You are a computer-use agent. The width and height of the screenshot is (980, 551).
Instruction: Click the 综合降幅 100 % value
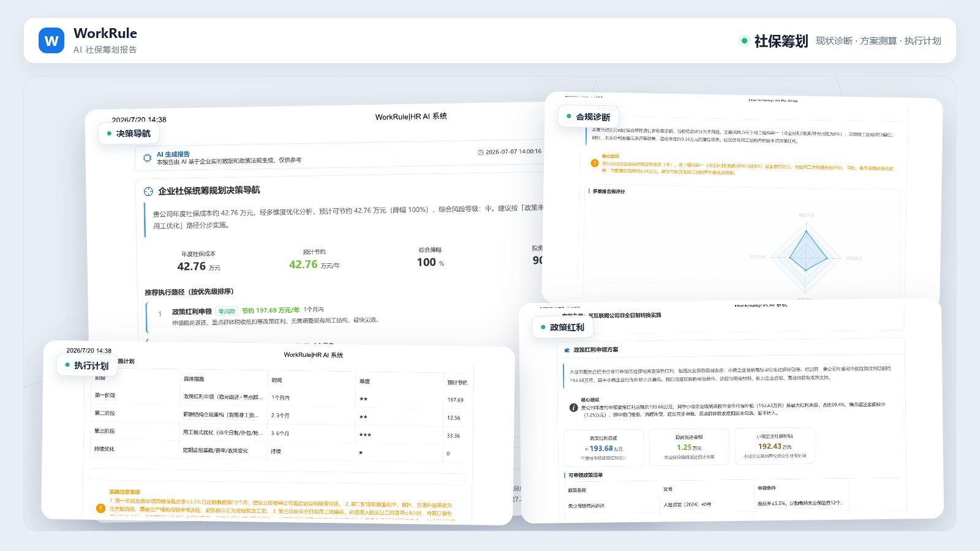[430, 262]
